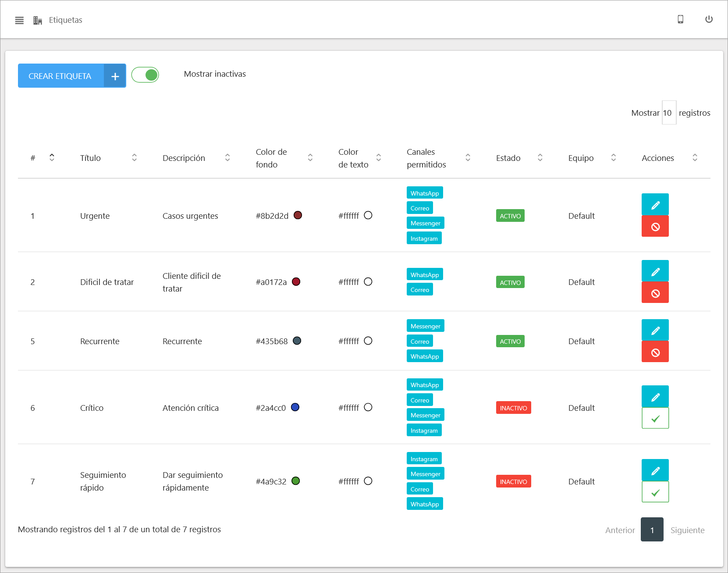
Task: Activate the Crítico label with checkmark
Action: pyautogui.click(x=655, y=419)
